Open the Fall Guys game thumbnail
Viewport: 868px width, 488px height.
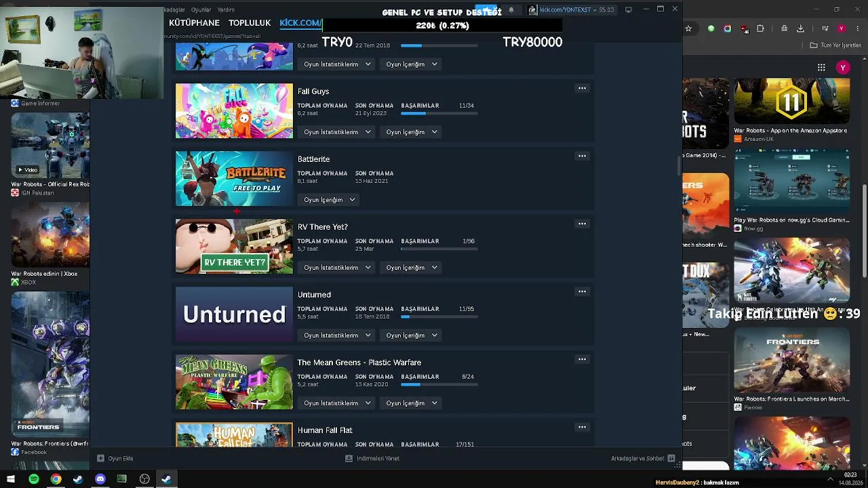click(234, 110)
